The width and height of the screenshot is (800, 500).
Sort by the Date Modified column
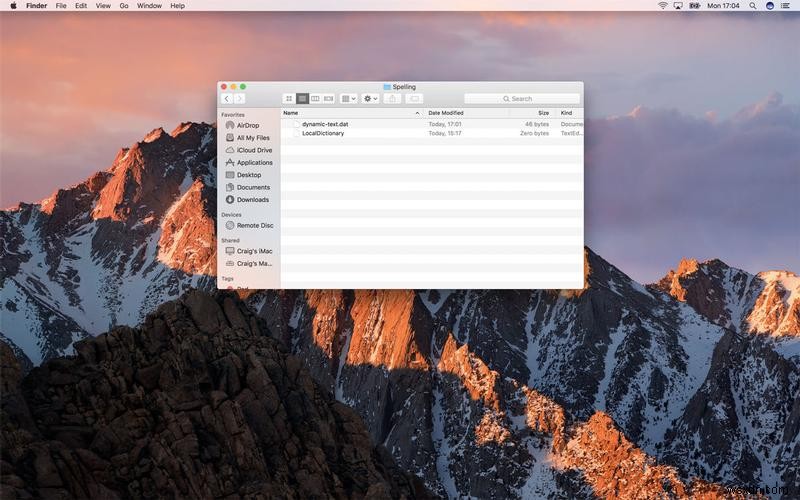(446, 113)
